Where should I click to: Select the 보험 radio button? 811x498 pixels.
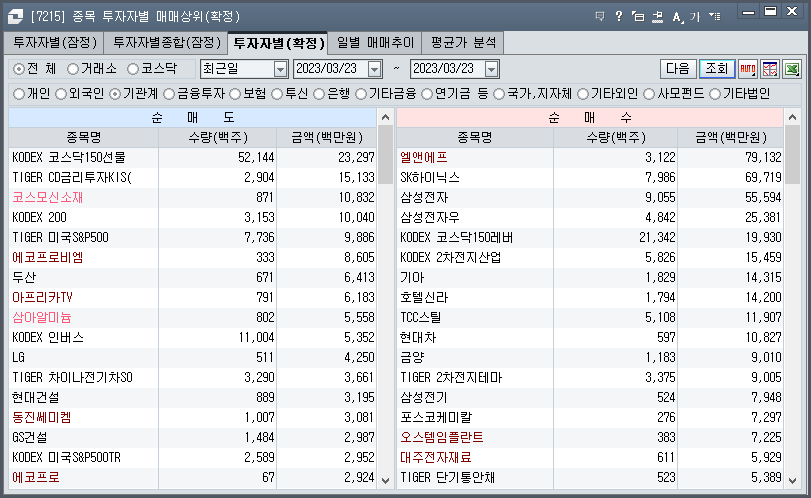[x=235, y=94]
